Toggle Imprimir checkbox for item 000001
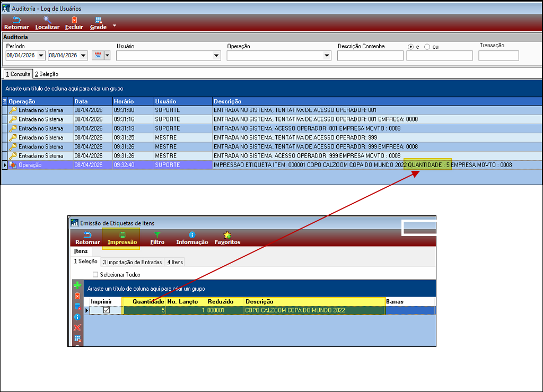The height and width of the screenshot is (392, 543). 106,310
